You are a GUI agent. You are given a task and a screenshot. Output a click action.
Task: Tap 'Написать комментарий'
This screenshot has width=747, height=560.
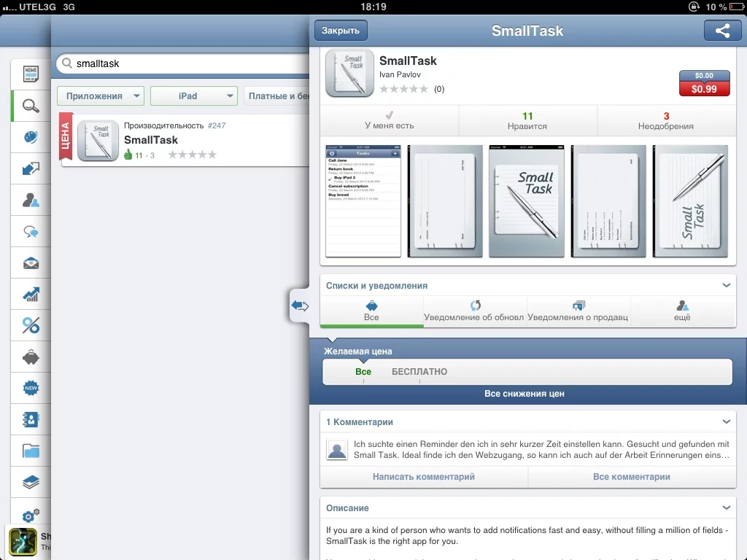click(x=424, y=477)
